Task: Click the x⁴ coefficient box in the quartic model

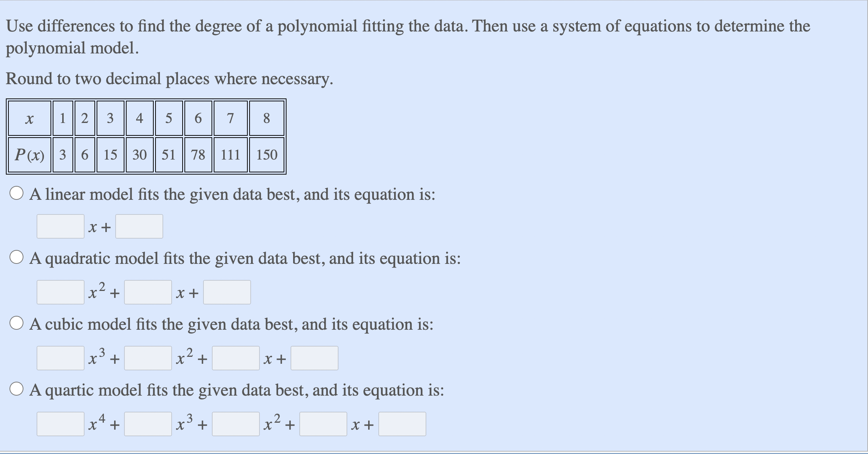Action: point(60,423)
